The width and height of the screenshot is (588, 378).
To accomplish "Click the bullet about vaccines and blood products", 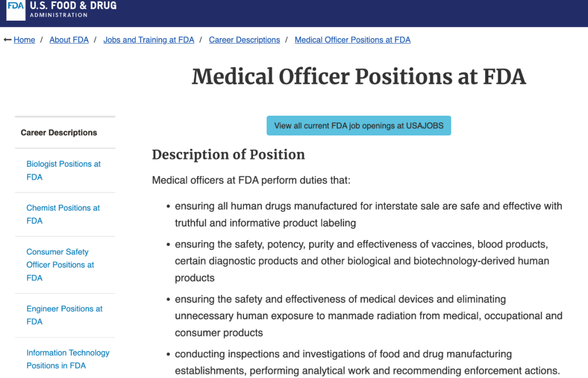I will pos(362,261).
